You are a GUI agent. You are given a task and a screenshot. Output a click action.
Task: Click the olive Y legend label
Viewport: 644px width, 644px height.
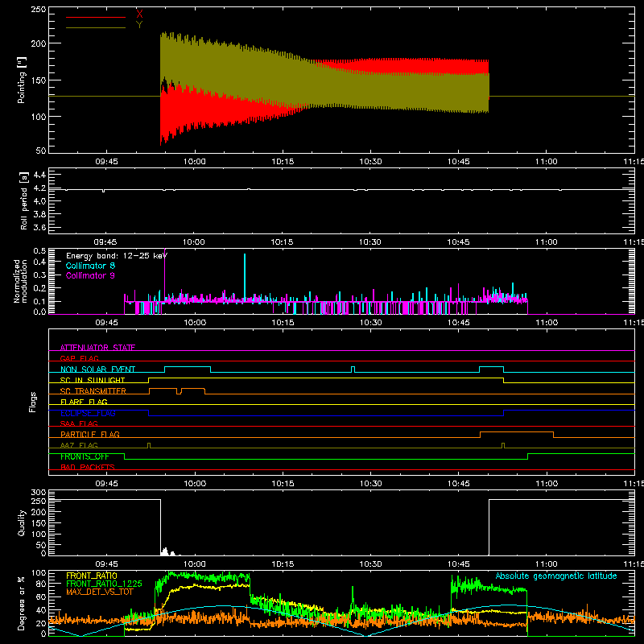(139, 25)
